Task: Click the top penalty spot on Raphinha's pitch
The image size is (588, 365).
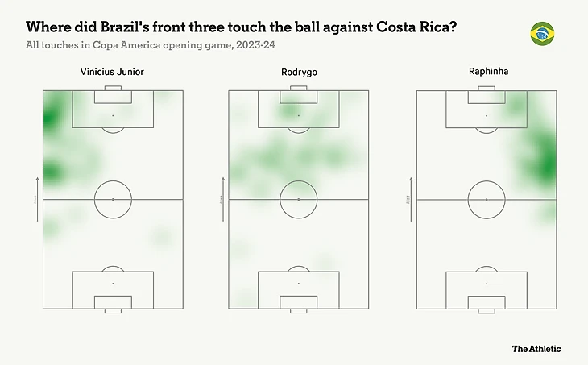Action: (x=487, y=115)
